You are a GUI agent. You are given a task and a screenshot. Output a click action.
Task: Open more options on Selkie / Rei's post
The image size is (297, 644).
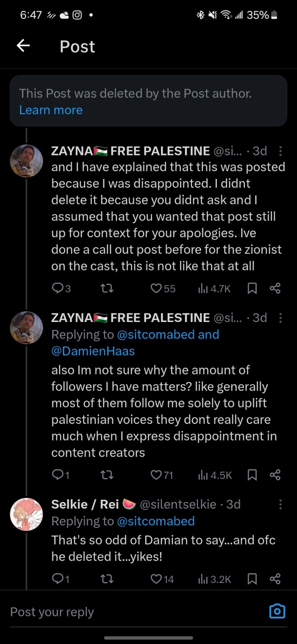(281, 504)
